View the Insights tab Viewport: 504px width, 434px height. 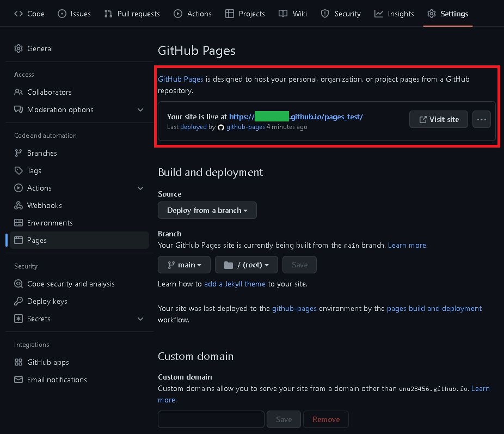point(394,14)
